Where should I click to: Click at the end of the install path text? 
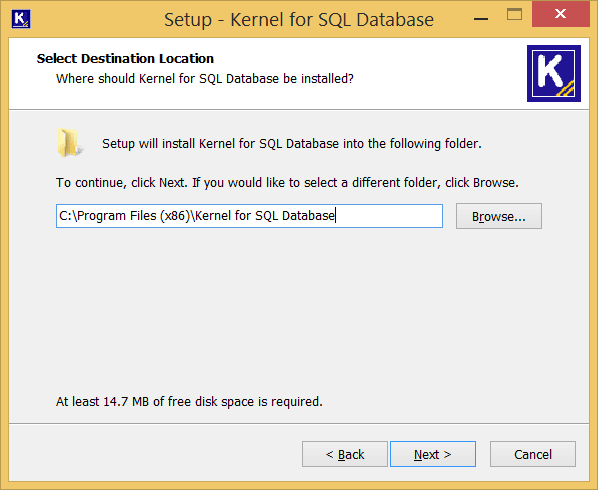[335, 216]
